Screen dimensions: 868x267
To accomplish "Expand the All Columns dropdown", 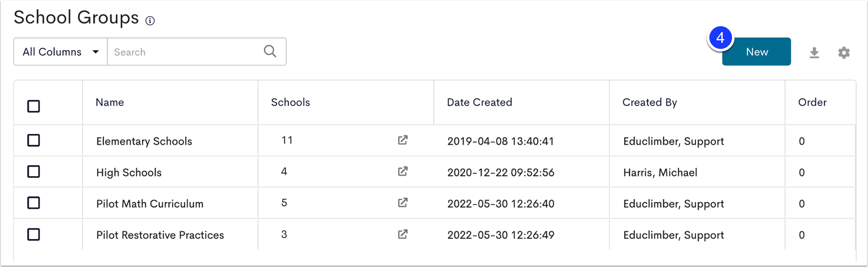I will (x=60, y=52).
